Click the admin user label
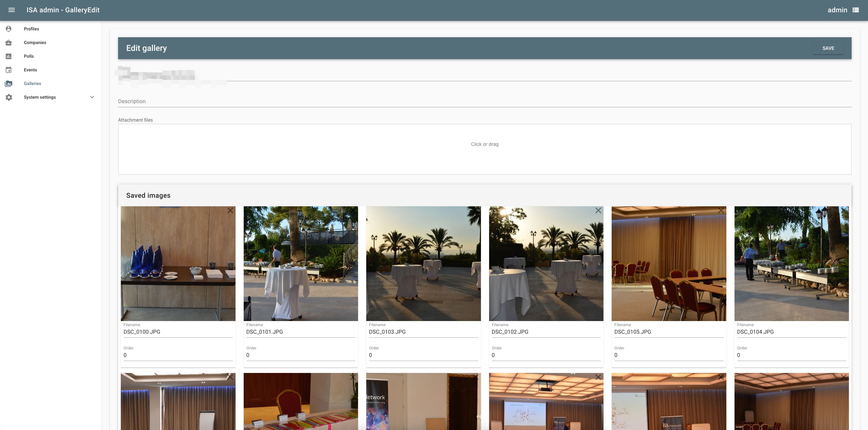The height and width of the screenshot is (430, 868). (837, 10)
